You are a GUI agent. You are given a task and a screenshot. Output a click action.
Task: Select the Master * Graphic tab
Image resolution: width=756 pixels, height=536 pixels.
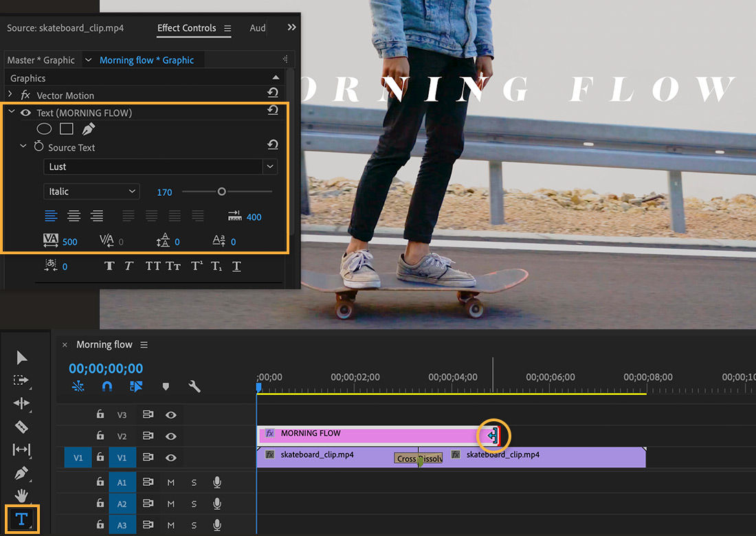pyautogui.click(x=42, y=60)
